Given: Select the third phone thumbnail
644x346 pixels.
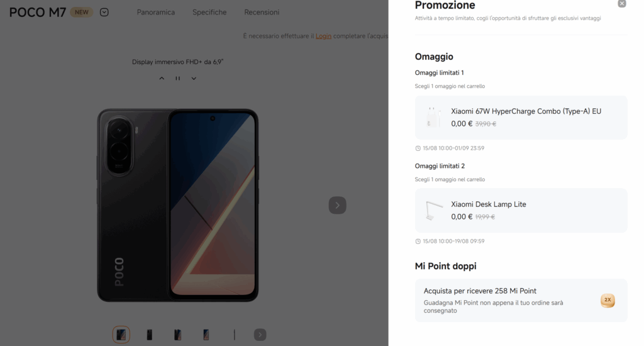Looking at the screenshot, I should coord(178,335).
